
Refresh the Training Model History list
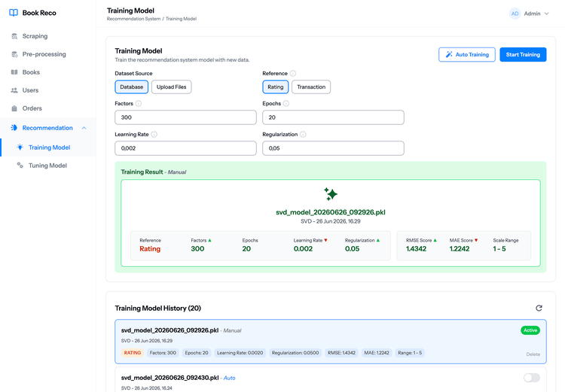(539, 308)
